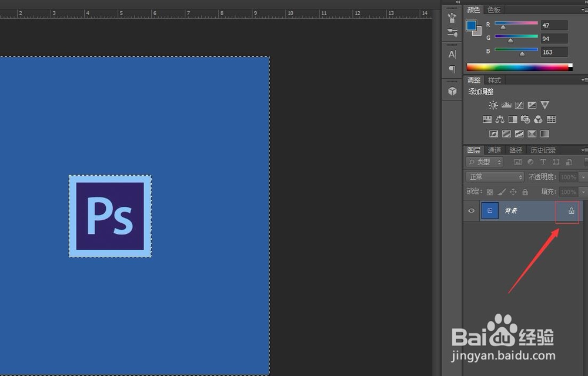
Task: Filter layers by shape layers
Action: tap(556, 162)
